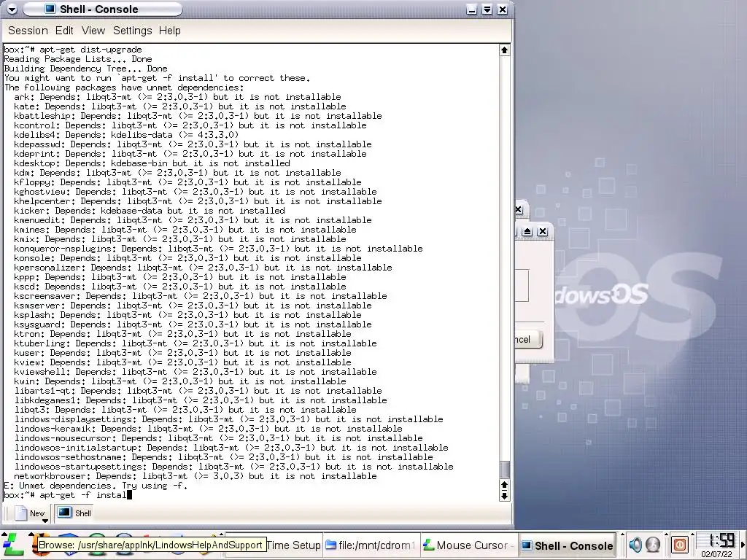The width and height of the screenshot is (747, 560).
Task: Click the 'ksysguard' dependency line
Action: pyautogui.click(x=193, y=324)
